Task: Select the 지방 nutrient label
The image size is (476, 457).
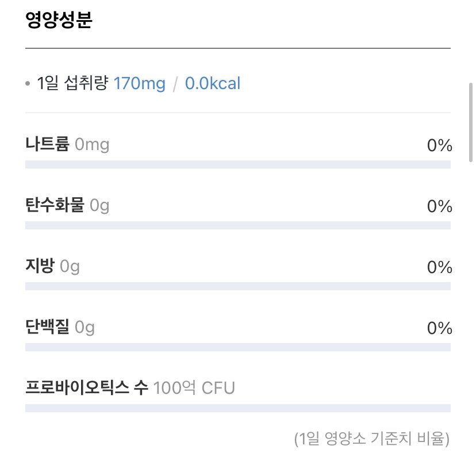Action: [40, 266]
